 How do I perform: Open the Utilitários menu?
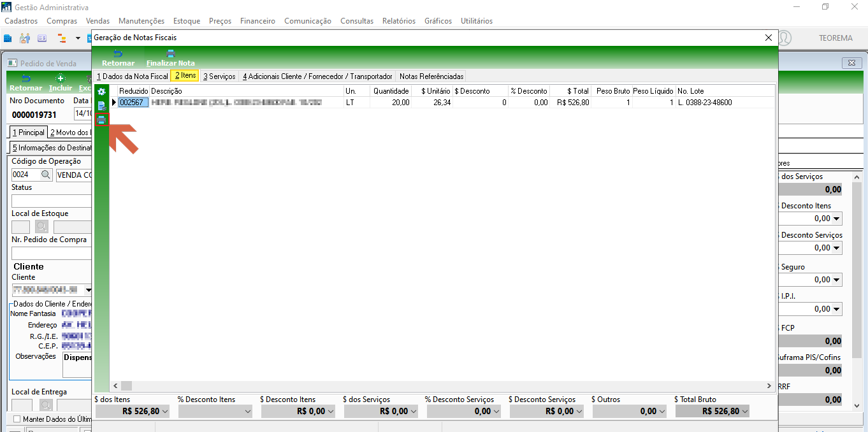pyautogui.click(x=477, y=21)
